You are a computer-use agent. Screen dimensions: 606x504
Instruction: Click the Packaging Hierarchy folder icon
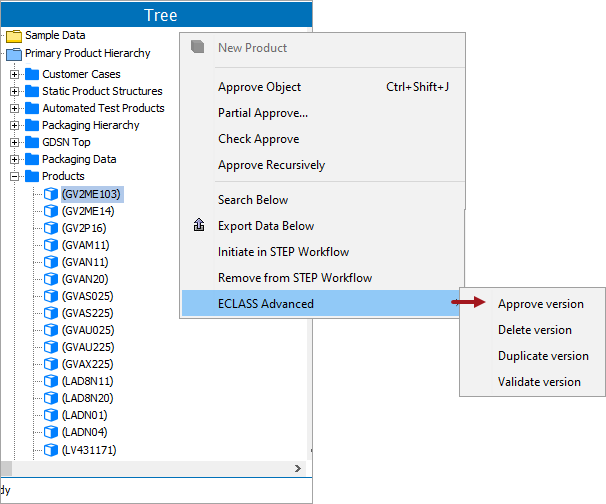point(32,125)
